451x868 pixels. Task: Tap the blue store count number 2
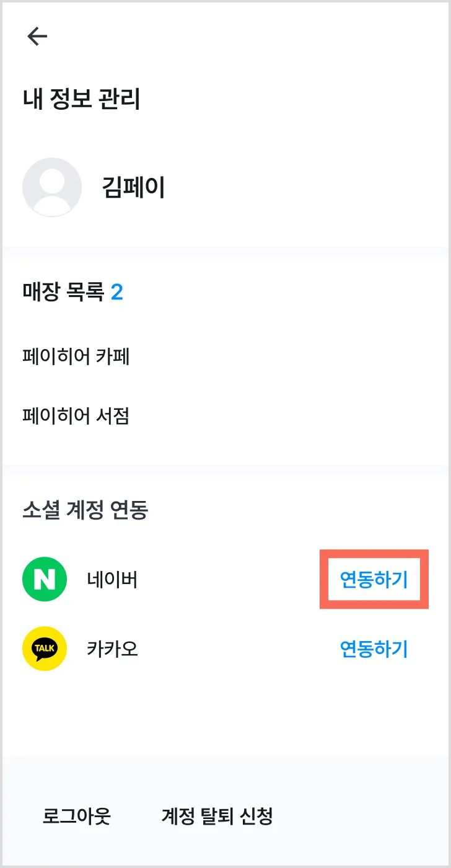(117, 291)
